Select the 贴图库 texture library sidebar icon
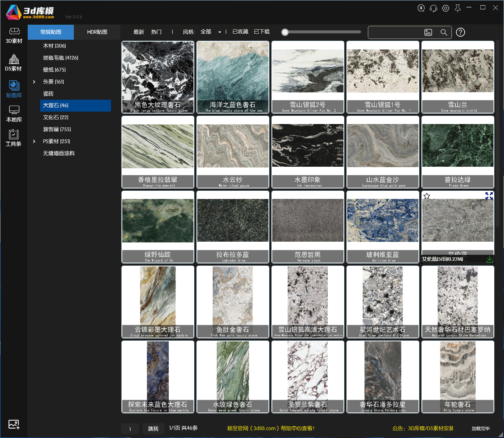Viewport: 504px width, 438px height. [x=14, y=89]
